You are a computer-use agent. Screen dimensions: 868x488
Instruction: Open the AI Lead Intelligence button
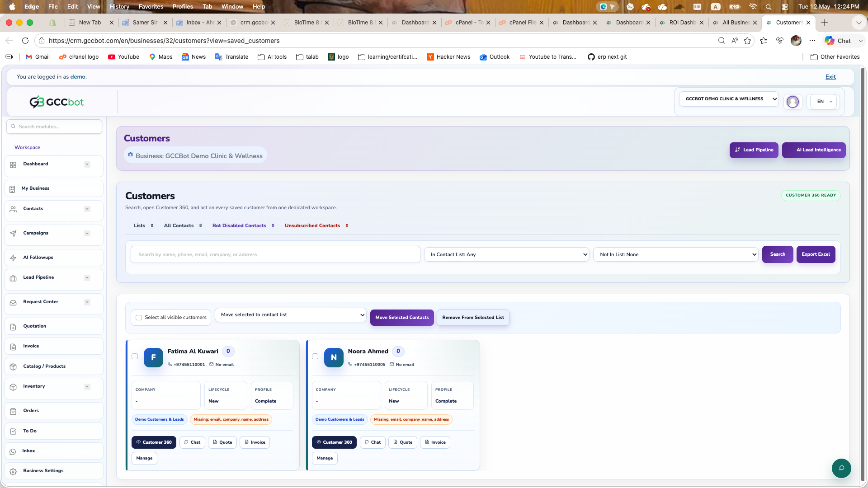coord(814,150)
